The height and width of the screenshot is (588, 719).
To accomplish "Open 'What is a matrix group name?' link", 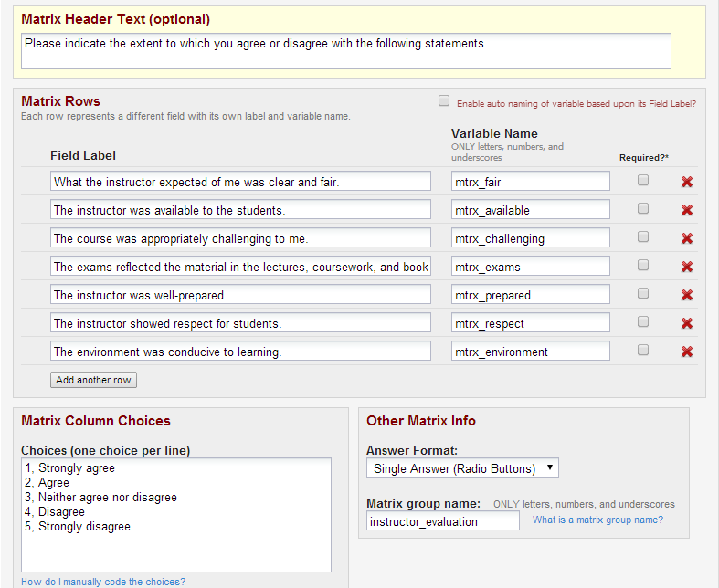I will tap(597, 520).
